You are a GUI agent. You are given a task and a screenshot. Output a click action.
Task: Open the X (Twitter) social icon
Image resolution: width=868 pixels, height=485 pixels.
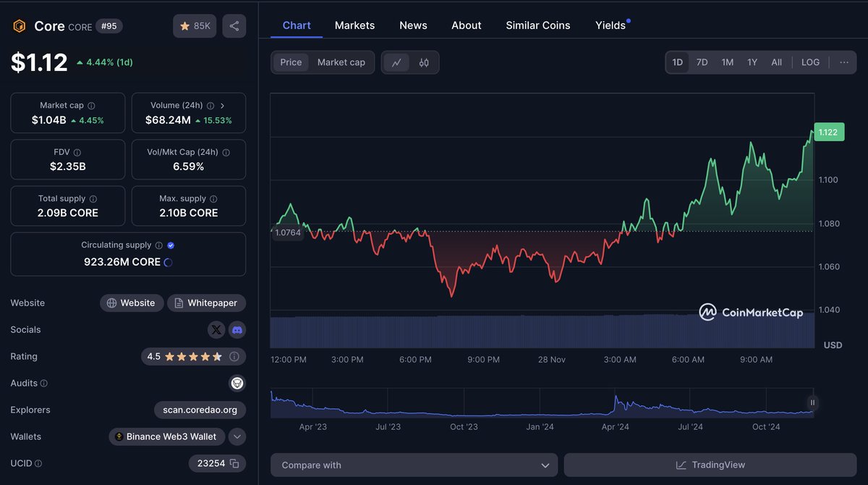pos(216,330)
